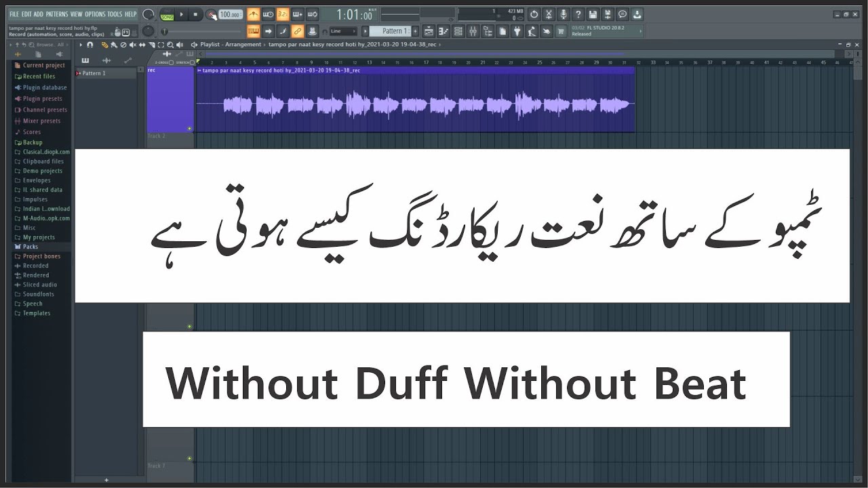Open Mixer presets in browser

tap(37, 121)
